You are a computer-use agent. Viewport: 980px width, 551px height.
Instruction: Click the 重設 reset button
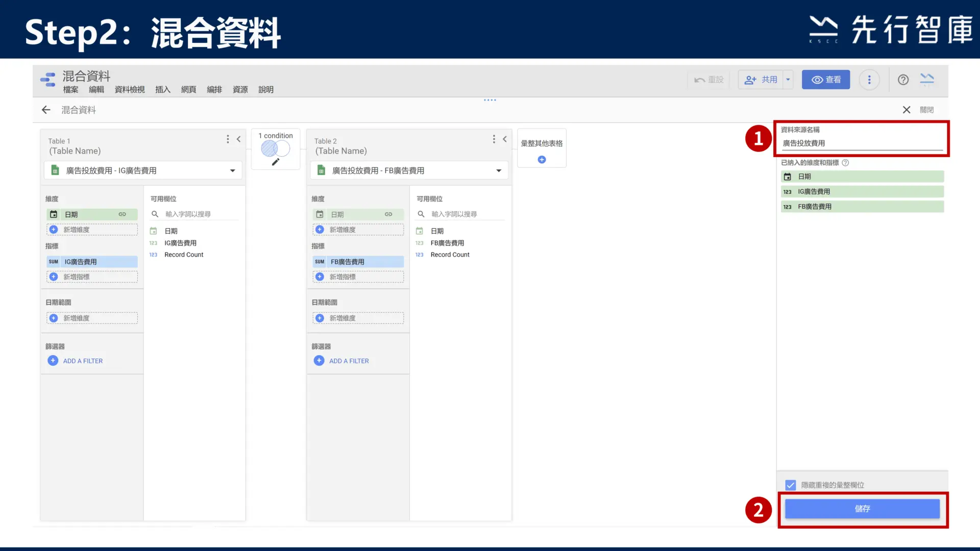pos(708,80)
